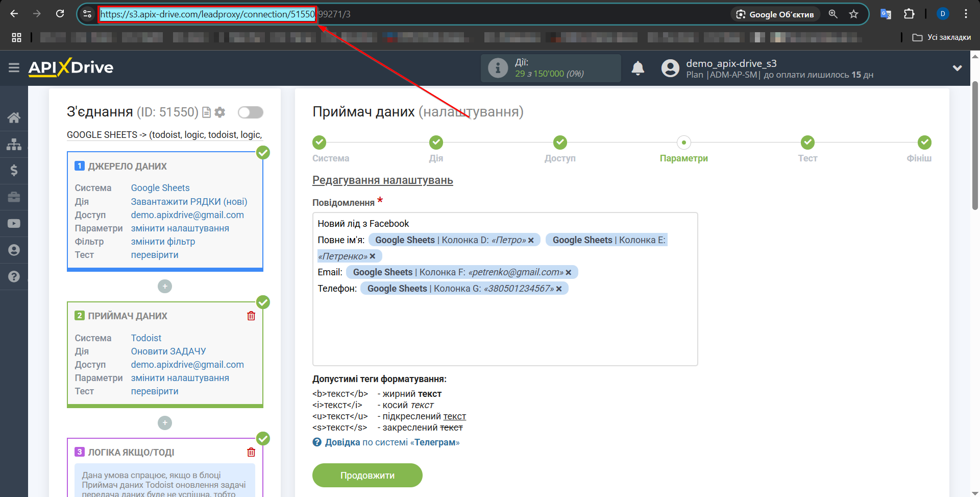The width and height of the screenshot is (980, 497).
Task: Open source system Google Sheets link
Action: tap(160, 188)
